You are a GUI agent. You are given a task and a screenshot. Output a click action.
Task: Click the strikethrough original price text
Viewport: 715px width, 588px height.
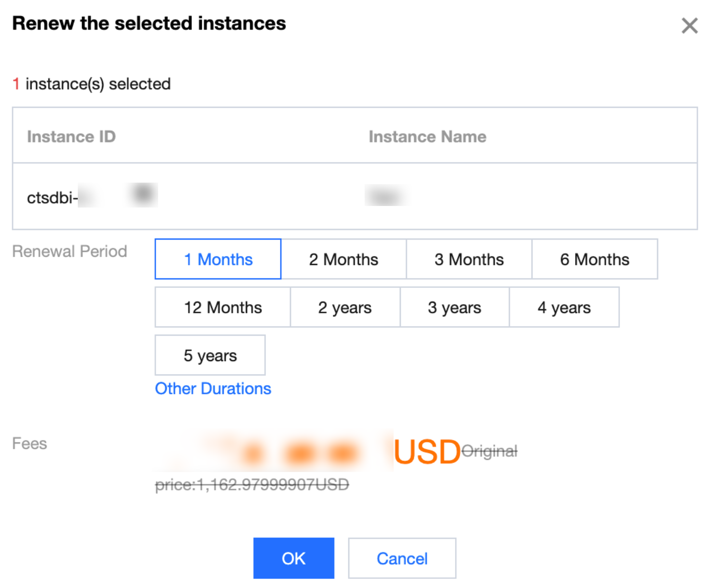252,485
